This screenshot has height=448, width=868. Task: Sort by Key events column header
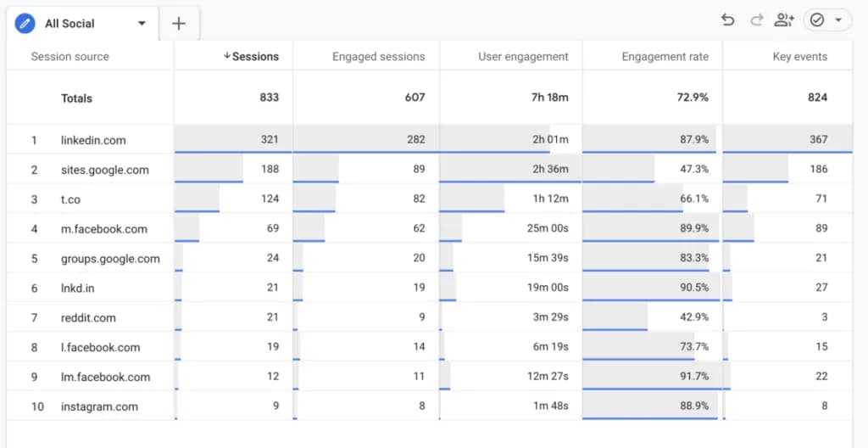(x=799, y=57)
